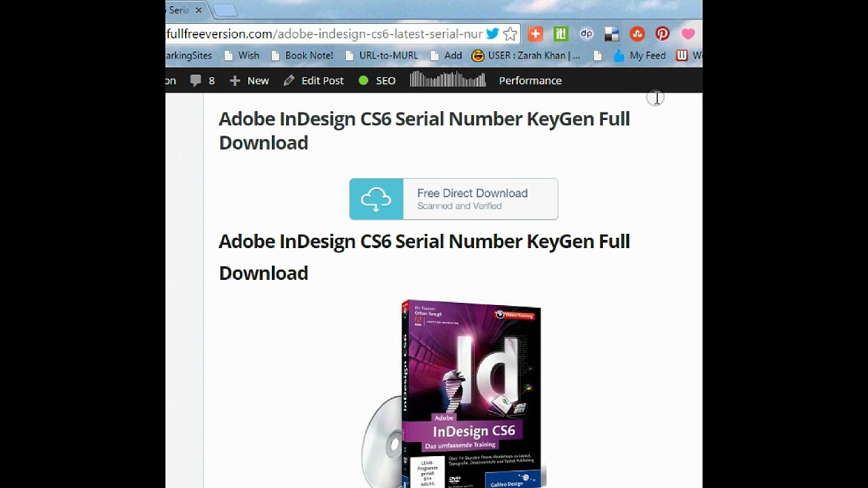The image size is (868, 488).
Task: Open the Performance admin menu
Action: click(x=530, y=81)
